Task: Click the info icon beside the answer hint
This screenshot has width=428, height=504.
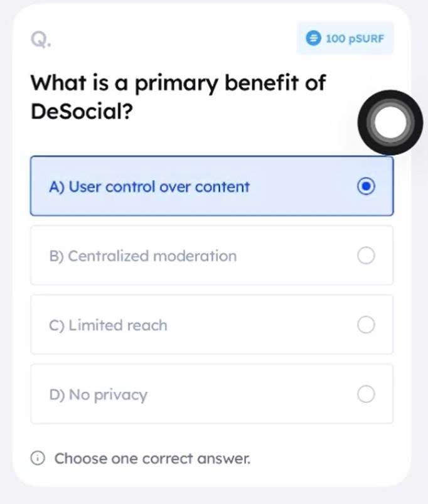Action: point(38,458)
